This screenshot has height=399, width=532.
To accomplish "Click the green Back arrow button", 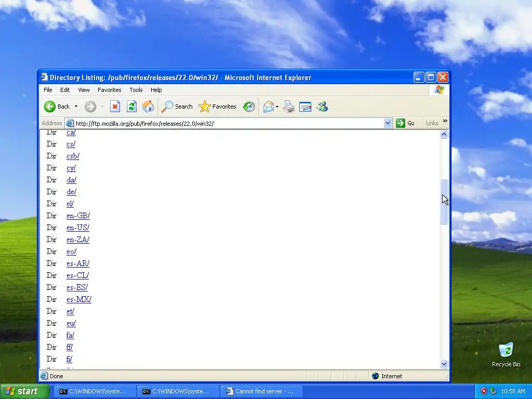I will click(x=49, y=107).
